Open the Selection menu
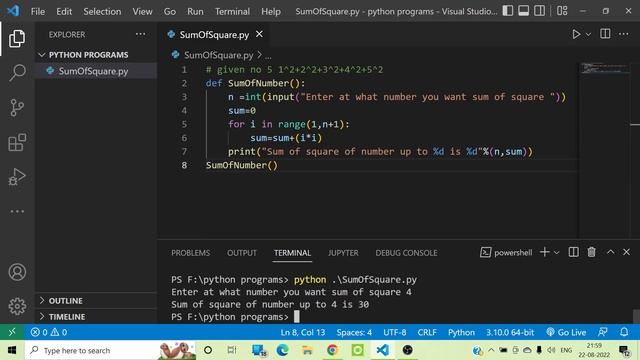Viewport: 640px width, 360px height. coord(102,11)
